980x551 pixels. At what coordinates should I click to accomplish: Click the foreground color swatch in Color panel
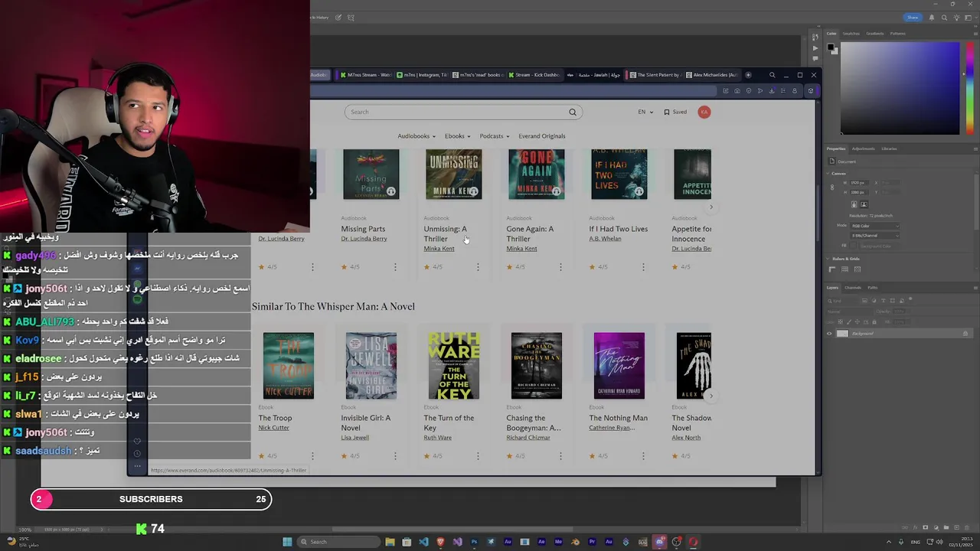click(831, 47)
